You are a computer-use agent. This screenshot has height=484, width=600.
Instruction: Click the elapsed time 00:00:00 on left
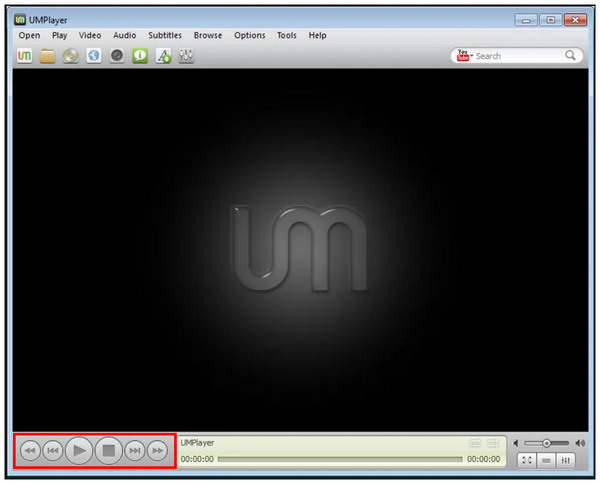pyautogui.click(x=197, y=459)
